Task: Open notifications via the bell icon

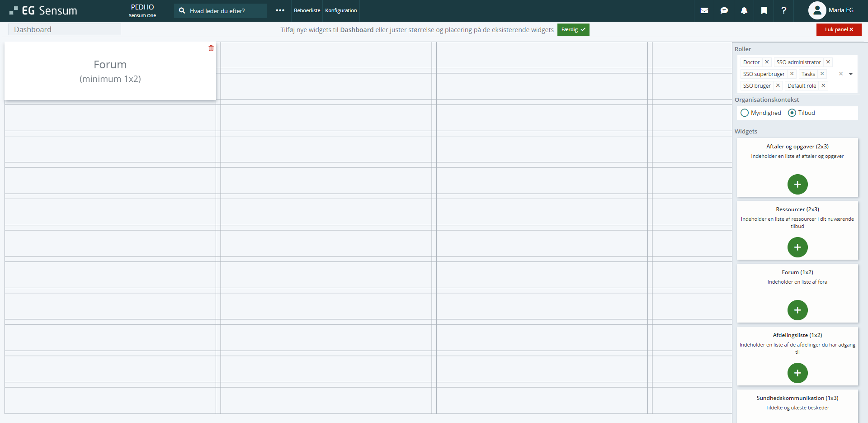Action: (x=744, y=10)
